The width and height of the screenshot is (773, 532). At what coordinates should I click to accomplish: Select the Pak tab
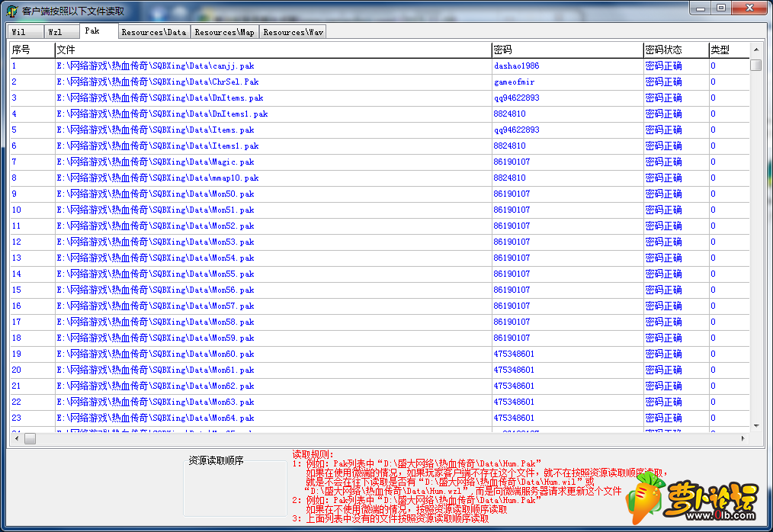click(98, 30)
